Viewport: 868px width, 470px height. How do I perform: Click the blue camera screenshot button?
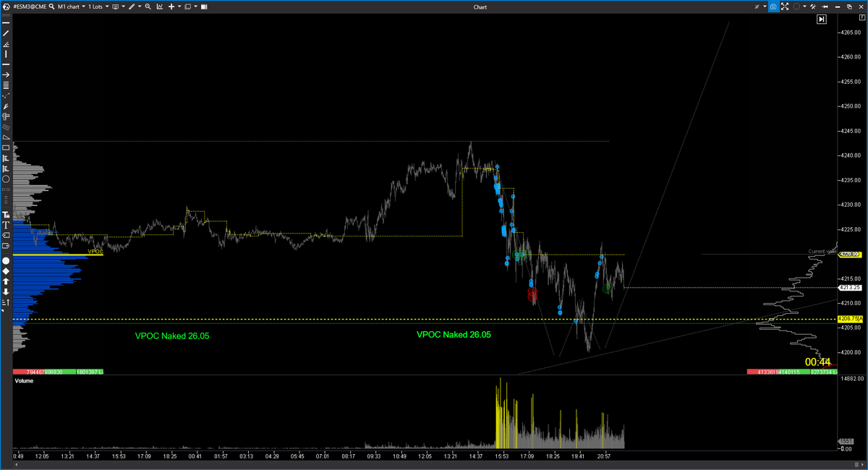pyautogui.click(x=773, y=7)
